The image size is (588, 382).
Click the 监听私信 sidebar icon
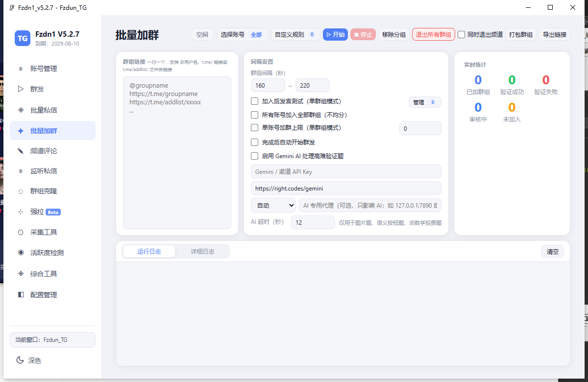tap(21, 171)
